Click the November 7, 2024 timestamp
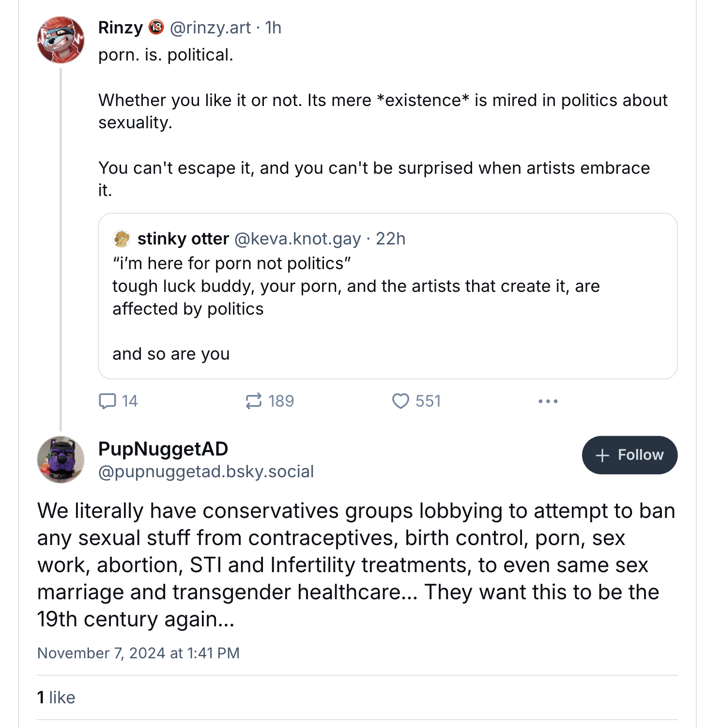 point(138,653)
